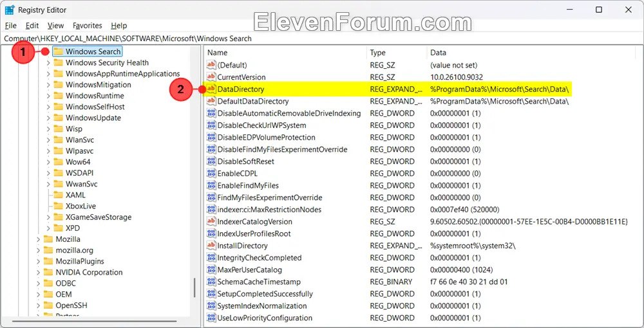Click the EnableFindMyFiles DWORD icon

pos(211,185)
